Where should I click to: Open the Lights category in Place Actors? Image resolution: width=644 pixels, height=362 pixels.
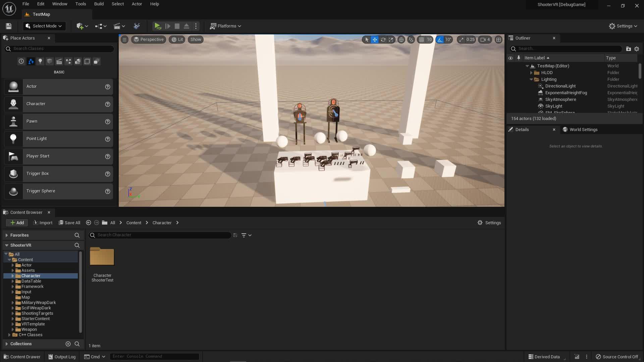pos(40,61)
